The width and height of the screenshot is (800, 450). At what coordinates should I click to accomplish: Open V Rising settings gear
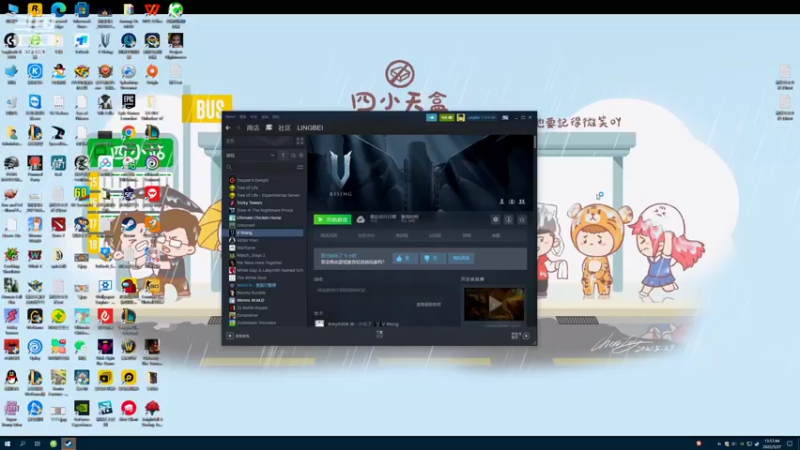[x=495, y=219]
